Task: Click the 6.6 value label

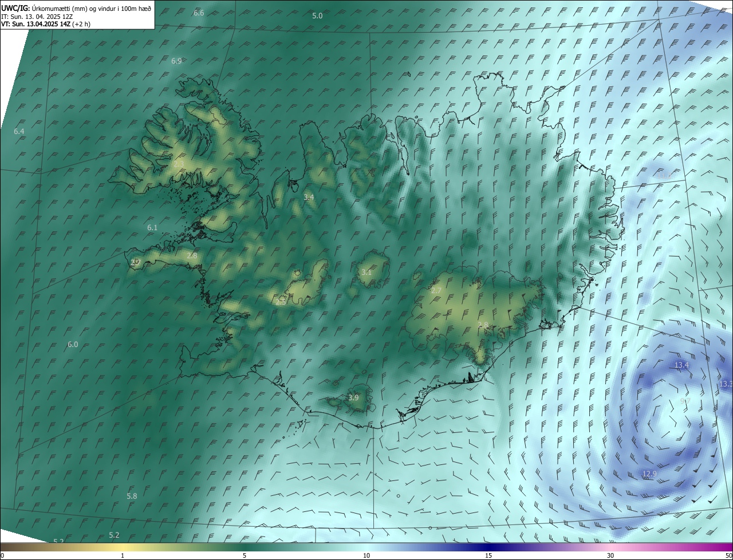Action: (199, 13)
